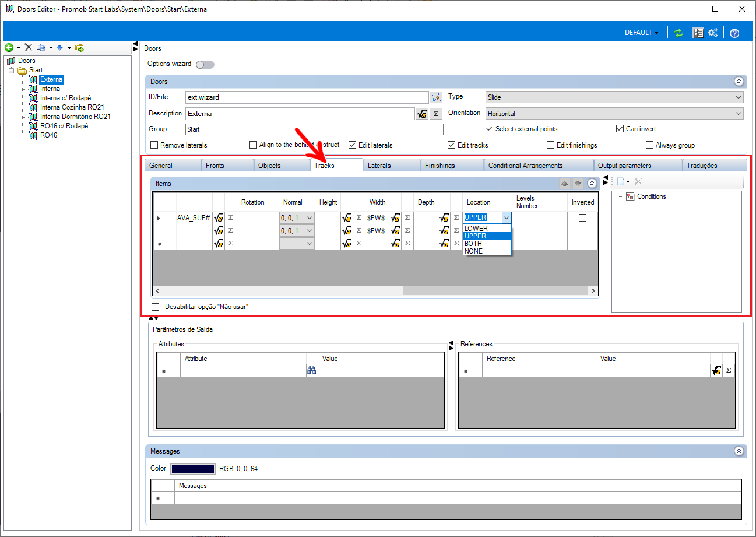Click the new-row formula icon after the Height cell

pyautogui.click(x=347, y=244)
